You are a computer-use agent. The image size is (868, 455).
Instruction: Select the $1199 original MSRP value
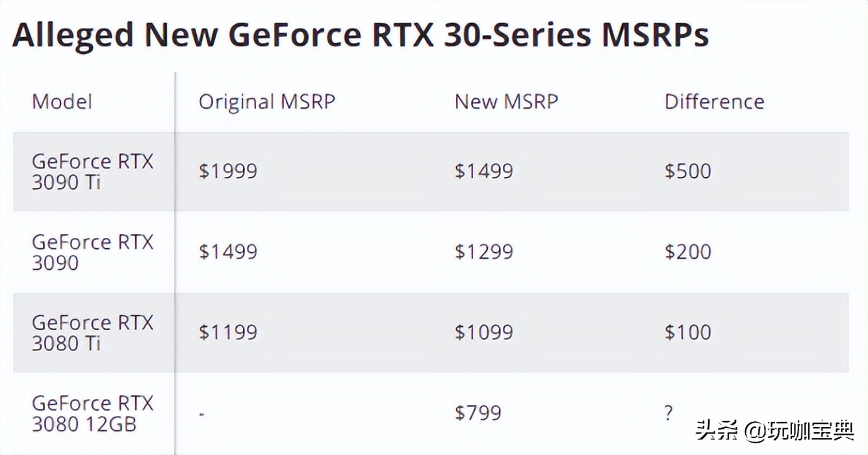pyautogui.click(x=228, y=333)
